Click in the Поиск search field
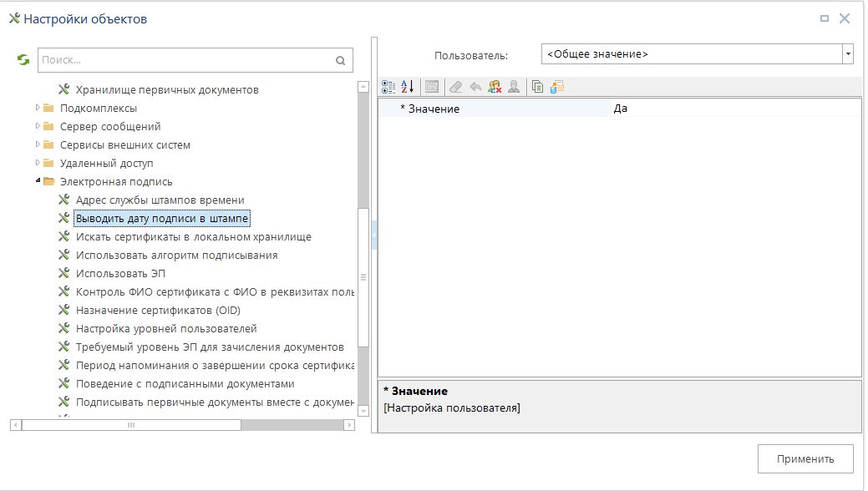 (184, 60)
